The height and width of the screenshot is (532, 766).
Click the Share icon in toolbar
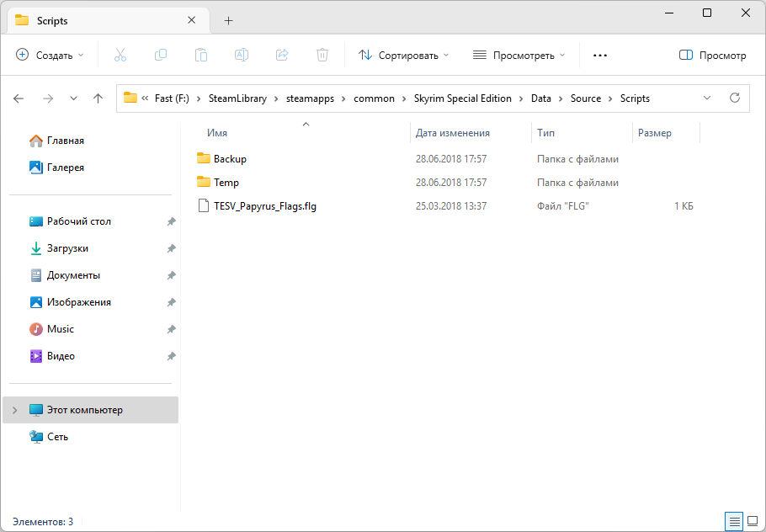coord(282,55)
